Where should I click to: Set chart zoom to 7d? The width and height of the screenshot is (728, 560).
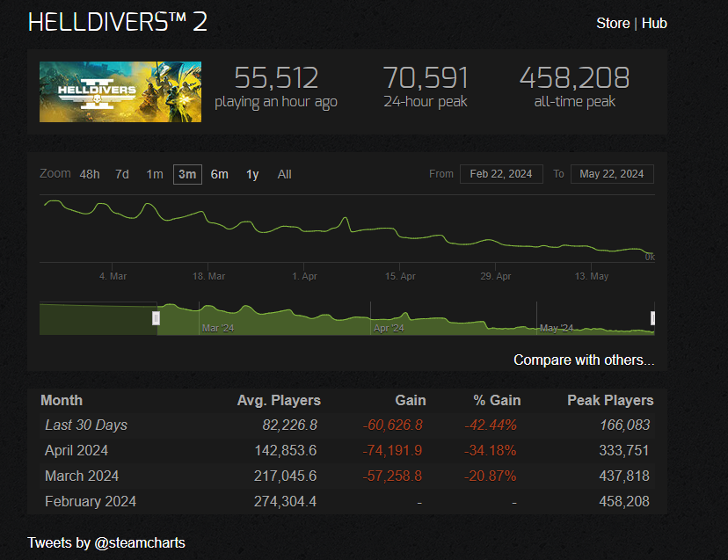pyautogui.click(x=122, y=175)
